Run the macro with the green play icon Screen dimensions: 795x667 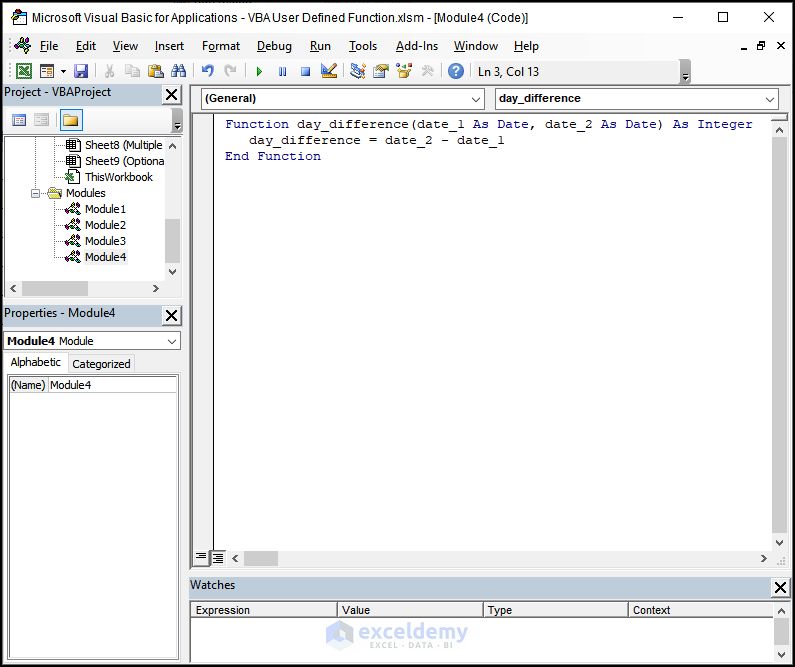pos(259,71)
